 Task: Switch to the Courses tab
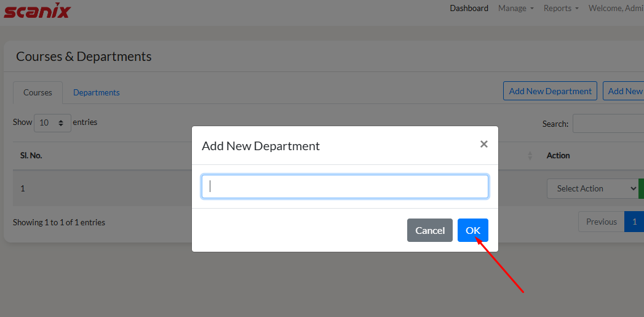click(x=38, y=92)
